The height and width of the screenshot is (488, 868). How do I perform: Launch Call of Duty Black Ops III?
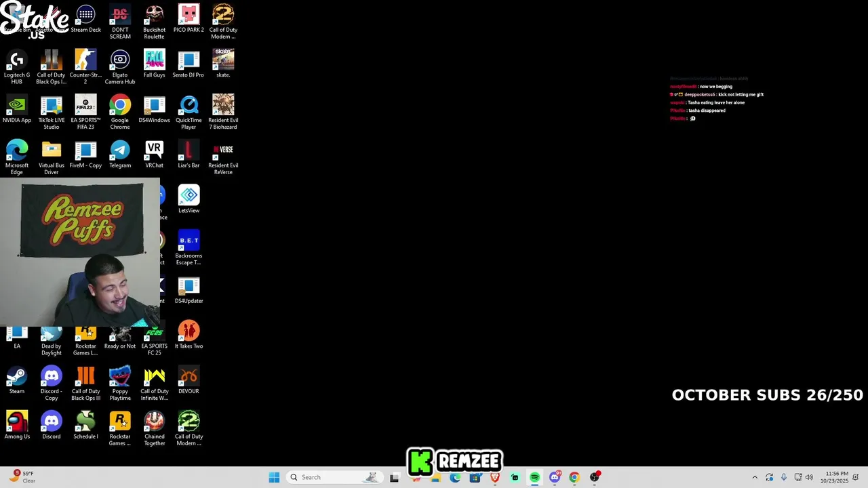(85, 384)
